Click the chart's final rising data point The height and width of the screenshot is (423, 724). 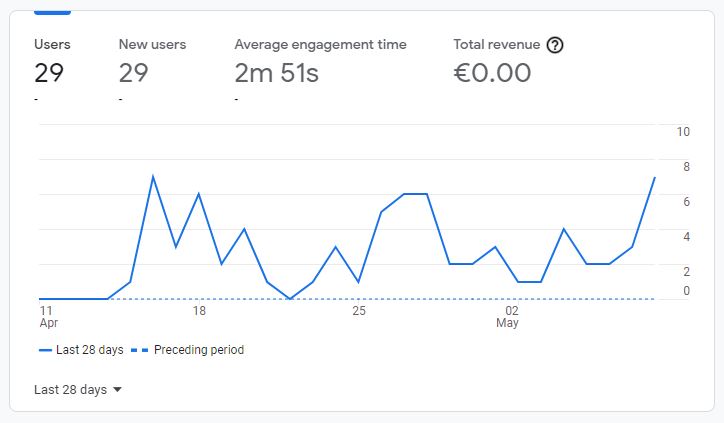654,177
